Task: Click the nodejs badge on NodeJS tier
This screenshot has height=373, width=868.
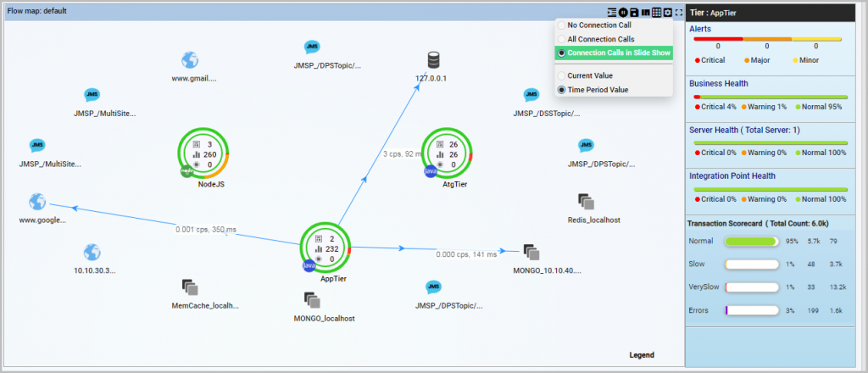Action: [187, 171]
